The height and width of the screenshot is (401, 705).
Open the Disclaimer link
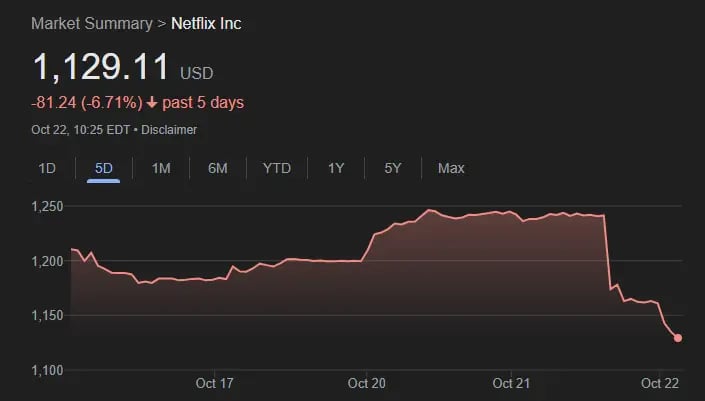169,130
